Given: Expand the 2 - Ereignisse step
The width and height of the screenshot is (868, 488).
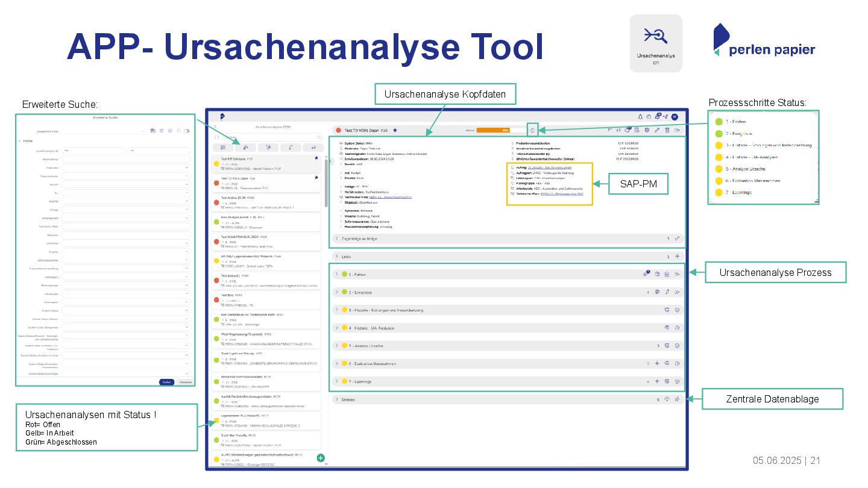Looking at the screenshot, I should (x=337, y=292).
